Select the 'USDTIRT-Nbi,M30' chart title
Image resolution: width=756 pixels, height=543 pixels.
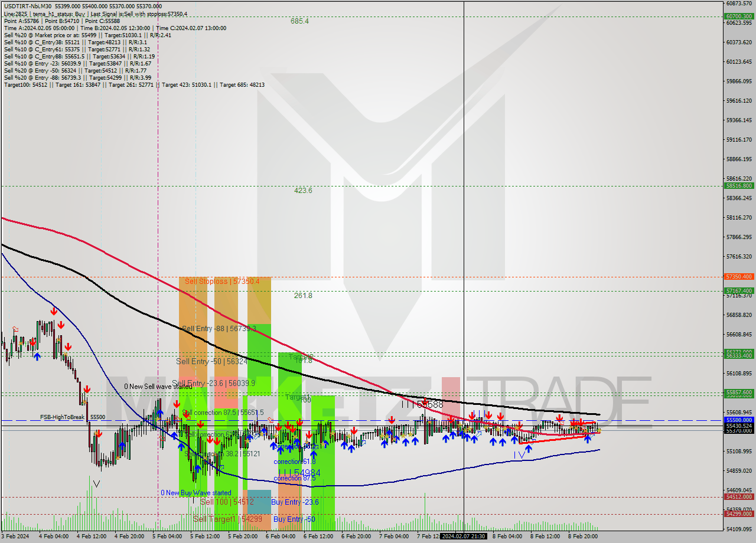[28, 6]
